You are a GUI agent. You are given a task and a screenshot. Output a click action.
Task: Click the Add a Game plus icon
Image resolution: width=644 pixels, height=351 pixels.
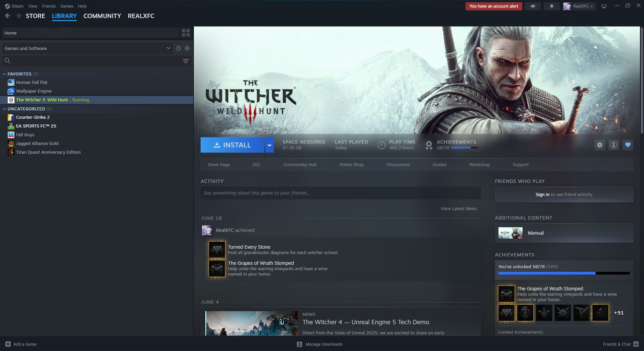(8, 344)
